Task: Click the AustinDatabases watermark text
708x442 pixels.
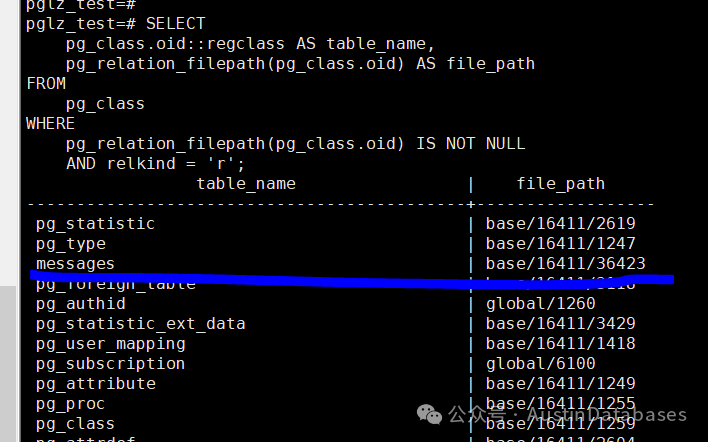Action: pos(608,414)
